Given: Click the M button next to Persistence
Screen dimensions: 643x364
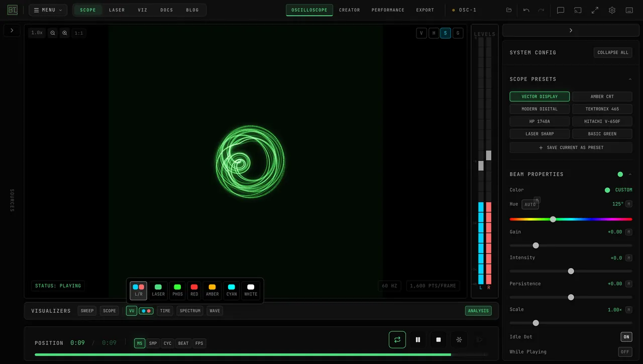Looking at the screenshot, I should pyautogui.click(x=629, y=284).
